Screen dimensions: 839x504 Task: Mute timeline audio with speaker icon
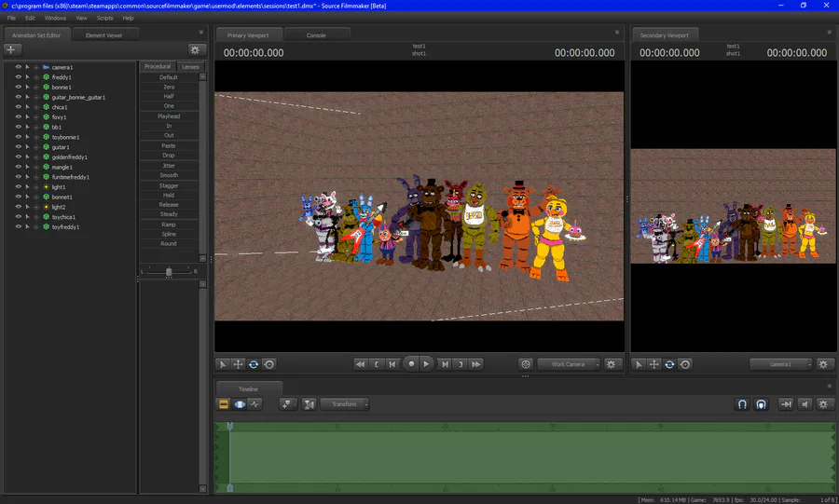[805, 404]
